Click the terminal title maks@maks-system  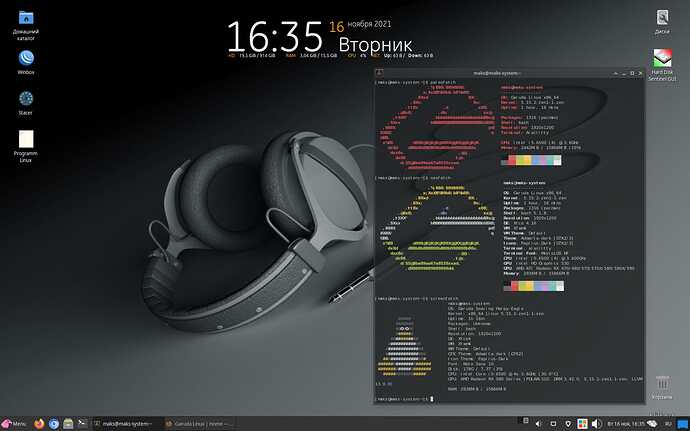(x=497, y=73)
